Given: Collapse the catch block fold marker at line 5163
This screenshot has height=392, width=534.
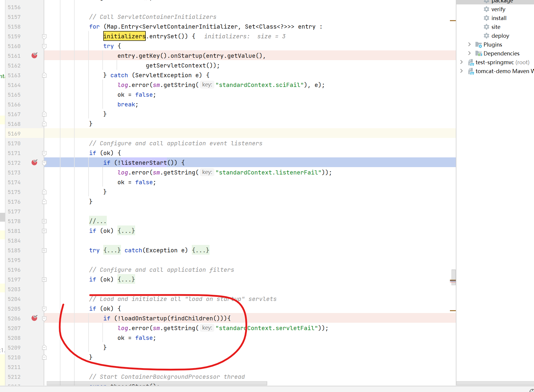Looking at the screenshot, I should tap(44, 75).
